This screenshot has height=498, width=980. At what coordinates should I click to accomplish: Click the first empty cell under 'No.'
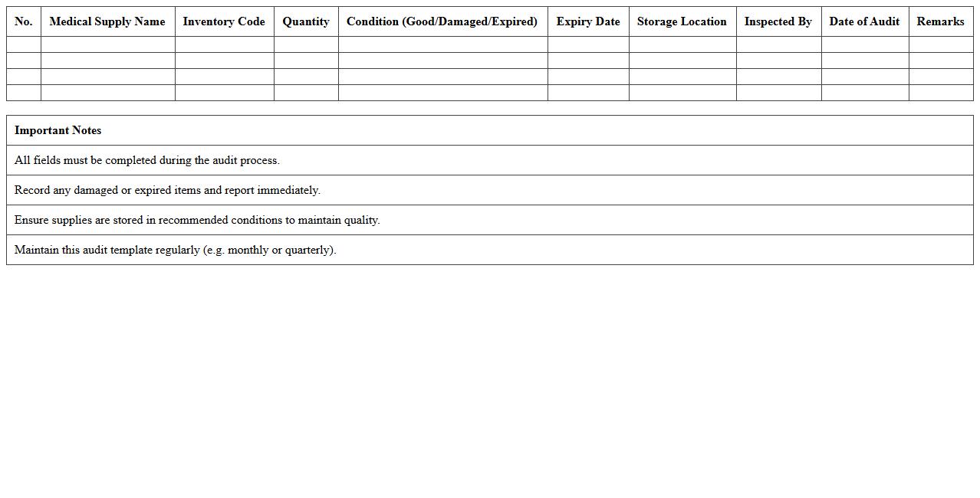pos(23,44)
